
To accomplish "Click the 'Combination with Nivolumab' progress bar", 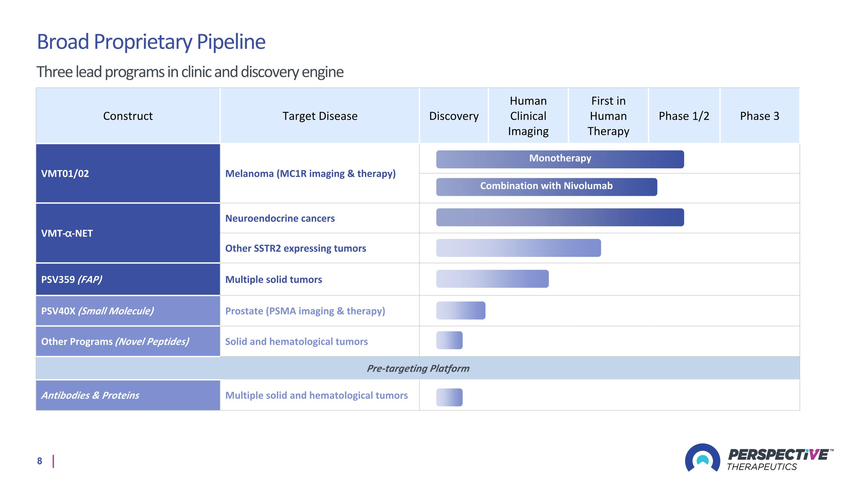I will tap(547, 187).
